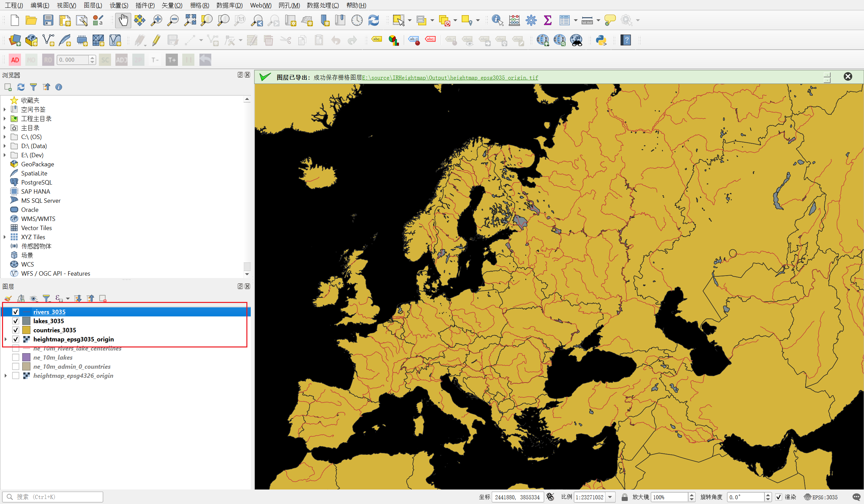Enable the ne_10m_admin_0_countries layer checkbox
Viewport: 864px width, 504px height.
click(16, 367)
